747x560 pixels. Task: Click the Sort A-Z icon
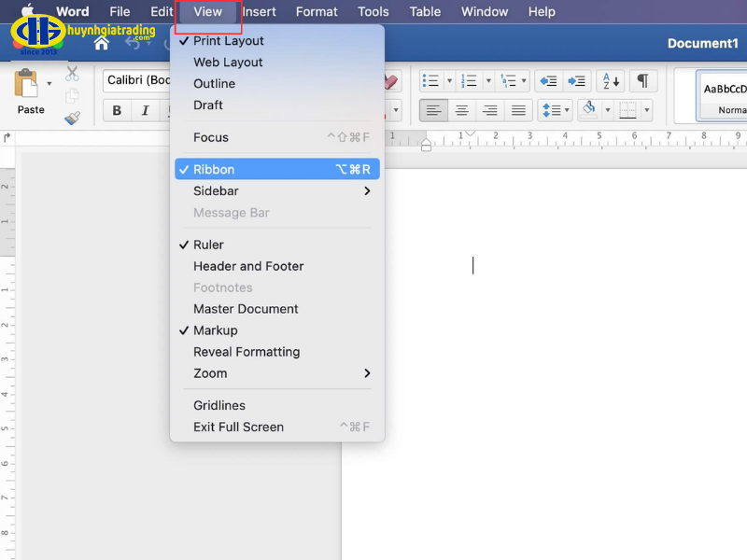(609, 81)
